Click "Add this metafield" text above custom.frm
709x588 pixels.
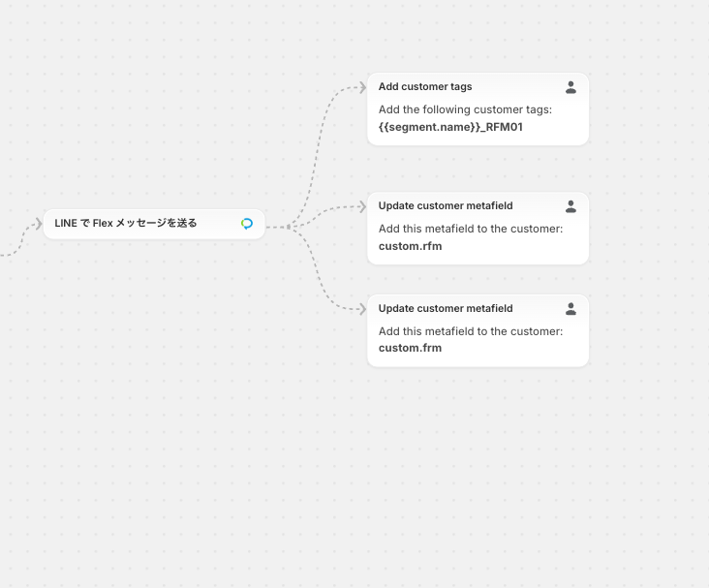470,331
